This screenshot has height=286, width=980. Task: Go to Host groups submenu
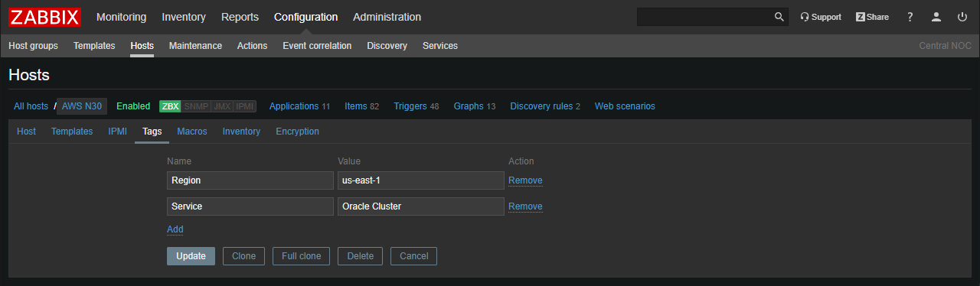33,46
